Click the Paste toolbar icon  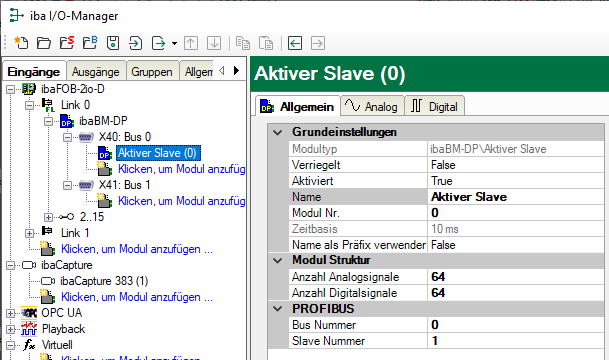(x=266, y=43)
